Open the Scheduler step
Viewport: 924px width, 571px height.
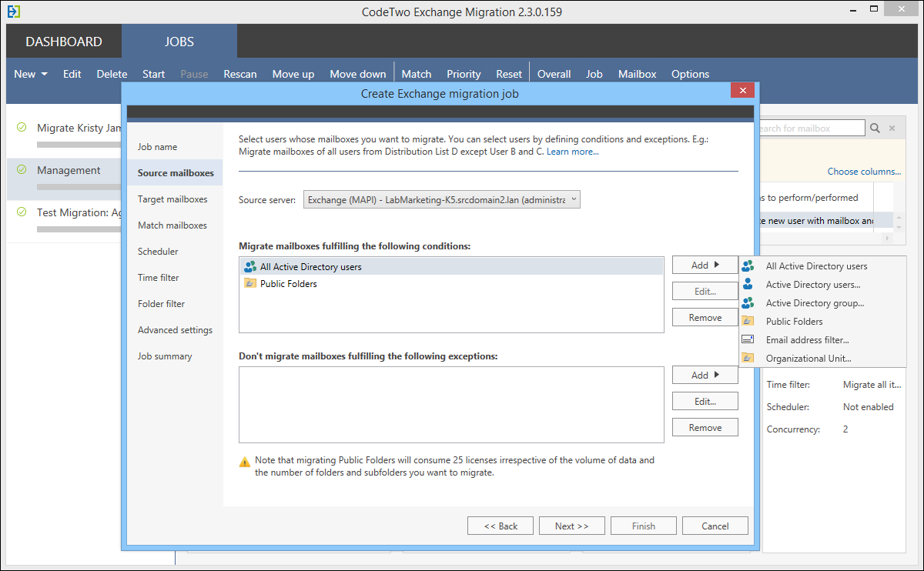[x=158, y=251]
